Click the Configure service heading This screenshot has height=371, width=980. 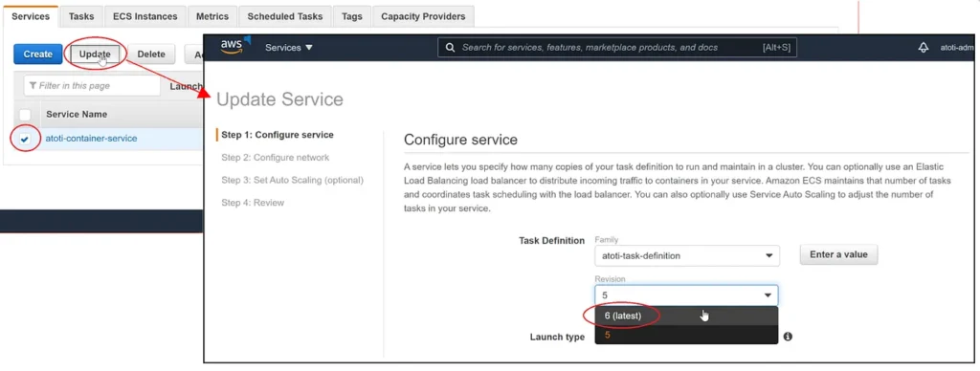click(x=460, y=140)
